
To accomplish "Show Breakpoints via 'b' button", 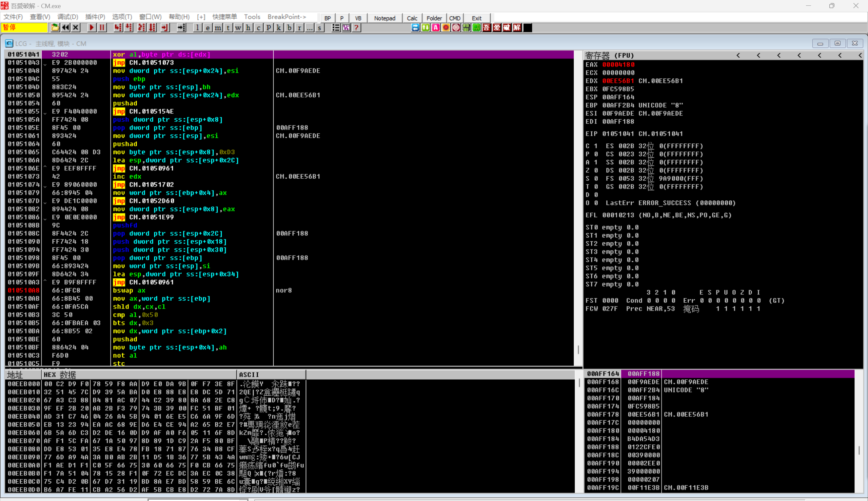I will tap(289, 27).
